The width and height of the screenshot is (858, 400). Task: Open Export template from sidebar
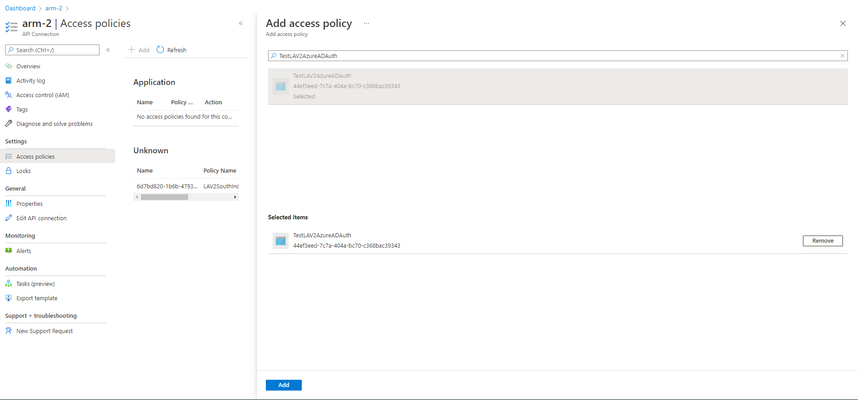tap(31, 298)
